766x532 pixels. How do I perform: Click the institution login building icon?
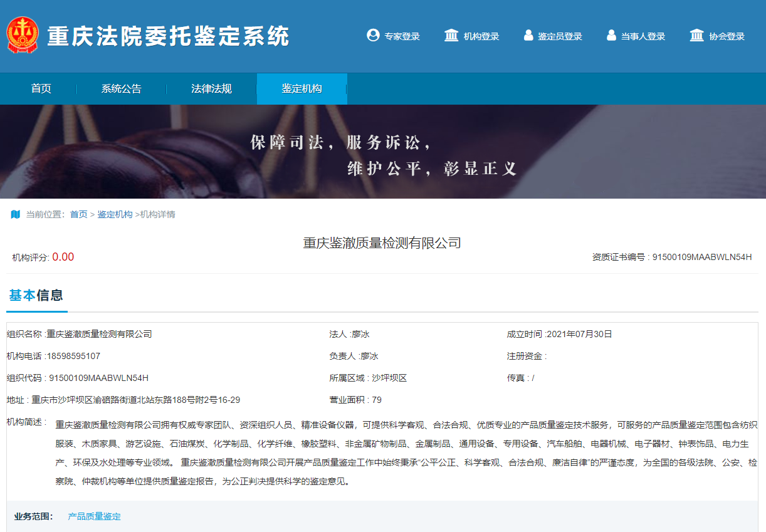click(x=451, y=36)
